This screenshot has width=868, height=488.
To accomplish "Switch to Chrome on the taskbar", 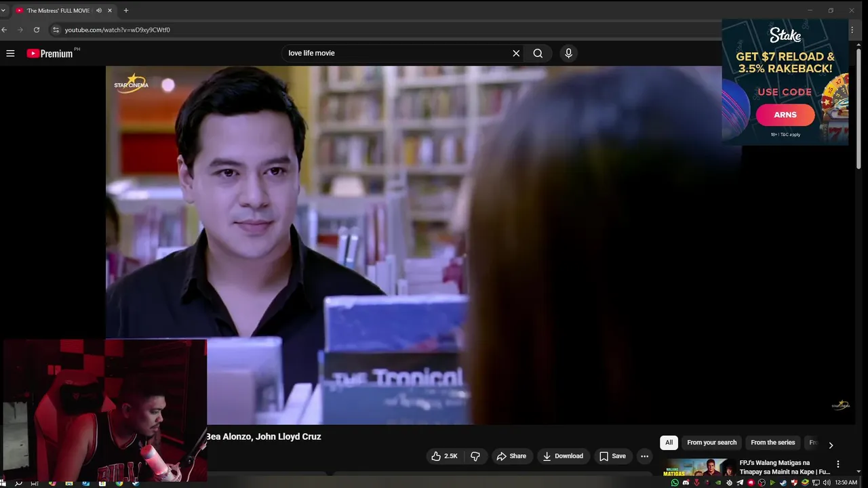I will pyautogui.click(x=119, y=483).
